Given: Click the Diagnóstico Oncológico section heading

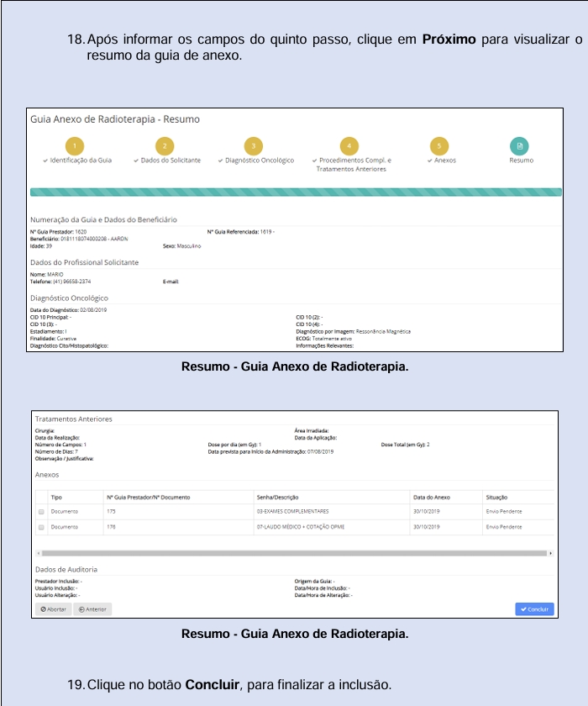Looking at the screenshot, I should (x=69, y=298).
